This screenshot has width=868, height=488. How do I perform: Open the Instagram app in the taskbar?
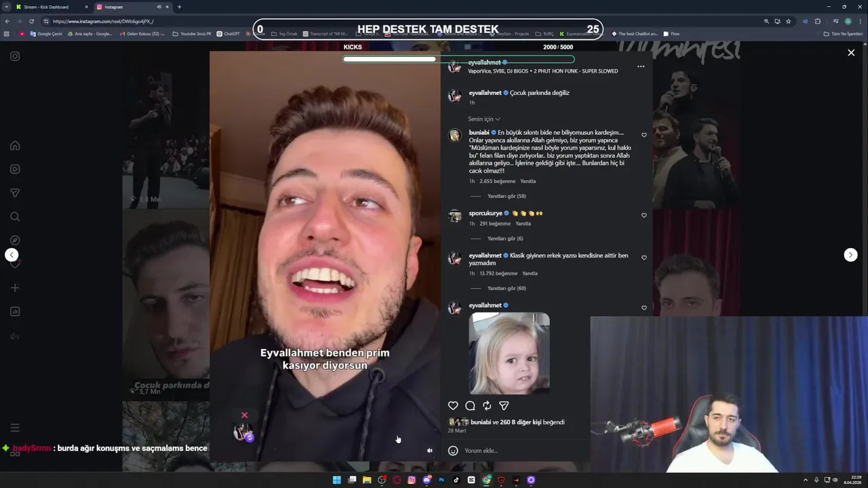click(412, 480)
